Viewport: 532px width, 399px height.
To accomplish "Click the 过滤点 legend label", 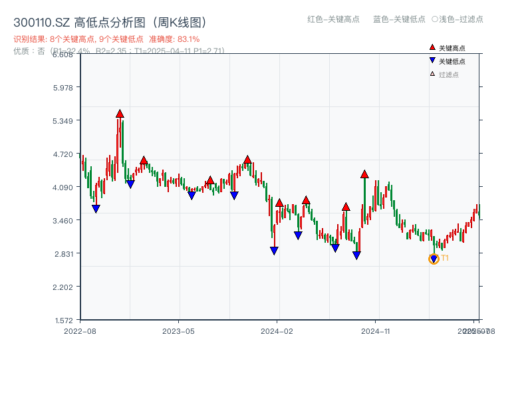I will click(448, 74).
